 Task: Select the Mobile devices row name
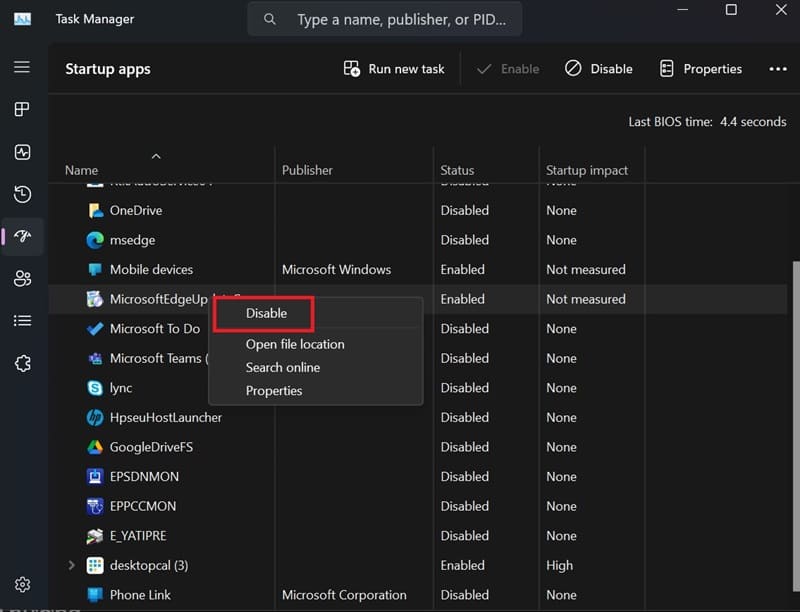coord(152,269)
